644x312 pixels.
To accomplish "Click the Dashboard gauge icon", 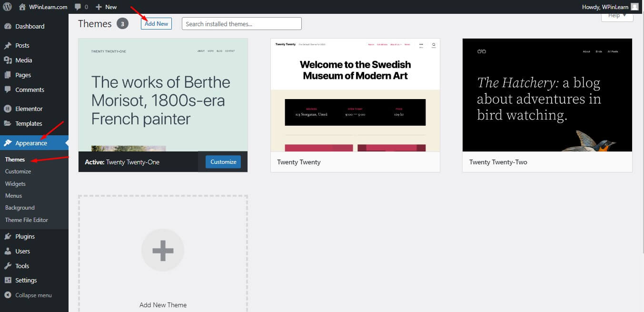I will [8, 26].
